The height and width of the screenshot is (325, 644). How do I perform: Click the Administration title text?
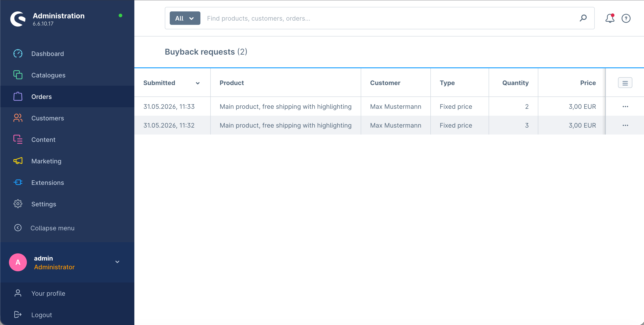point(58,16)
